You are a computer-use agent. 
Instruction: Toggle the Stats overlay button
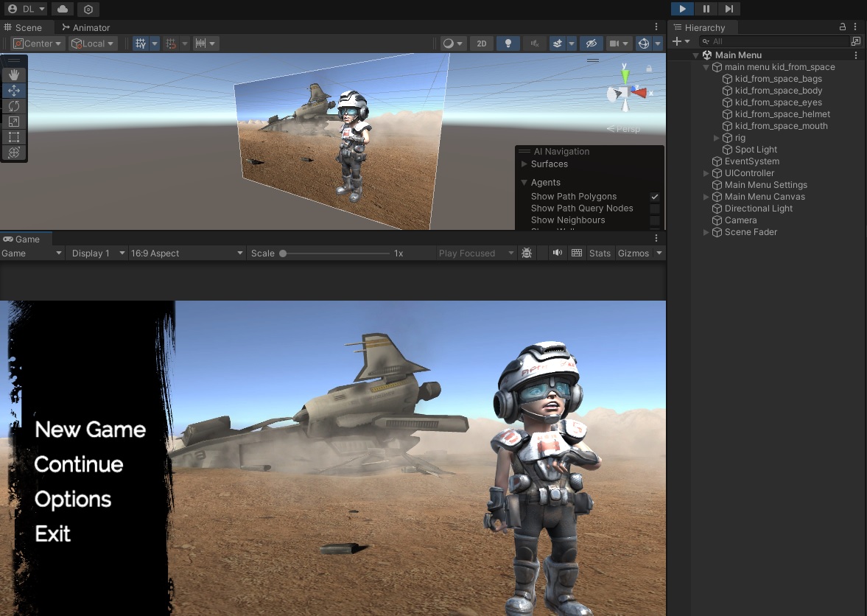[x=599, y=253]
